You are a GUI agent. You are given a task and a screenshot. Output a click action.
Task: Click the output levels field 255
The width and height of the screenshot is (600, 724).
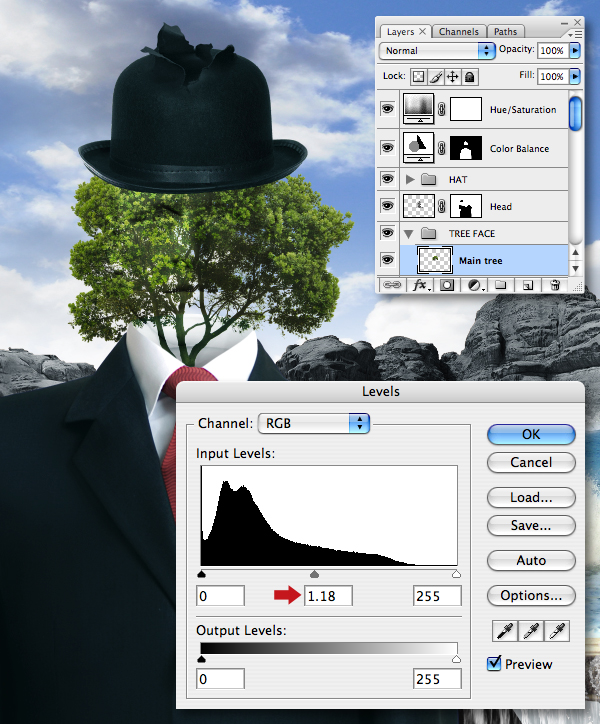click(437, 679)
